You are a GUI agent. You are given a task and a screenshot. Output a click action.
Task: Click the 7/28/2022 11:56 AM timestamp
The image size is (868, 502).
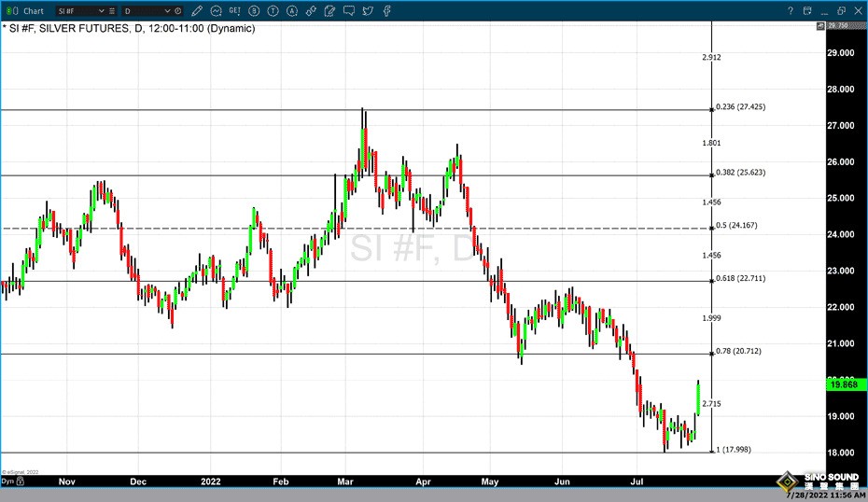(825, 495)
